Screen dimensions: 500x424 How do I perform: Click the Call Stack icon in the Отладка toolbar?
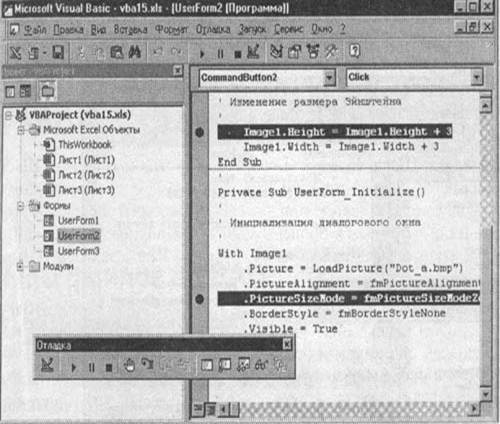[279, 365]
